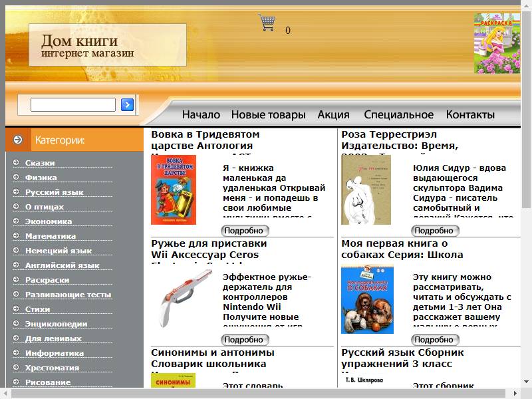This screenshot has width=532, height=399.
Task: Open the Вовка в Тридевятом царстве cover image
Action: tap(174, 190)
